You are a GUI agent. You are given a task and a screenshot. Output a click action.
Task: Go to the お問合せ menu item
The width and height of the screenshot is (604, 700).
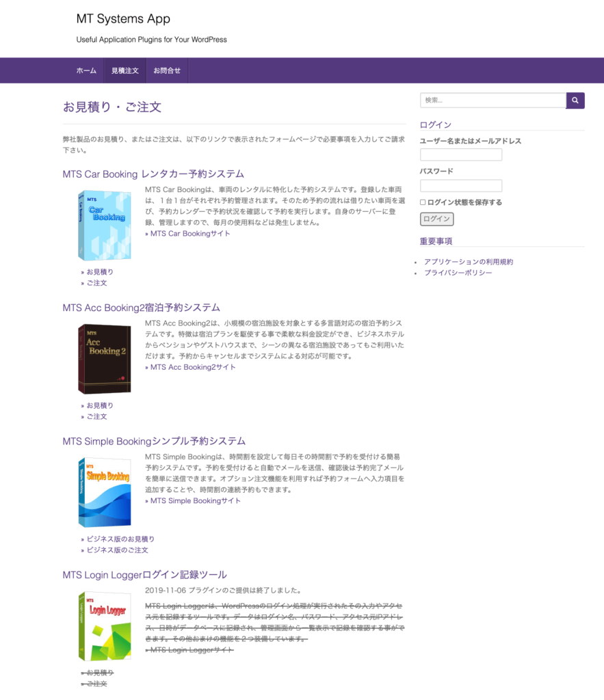(167, 71)
